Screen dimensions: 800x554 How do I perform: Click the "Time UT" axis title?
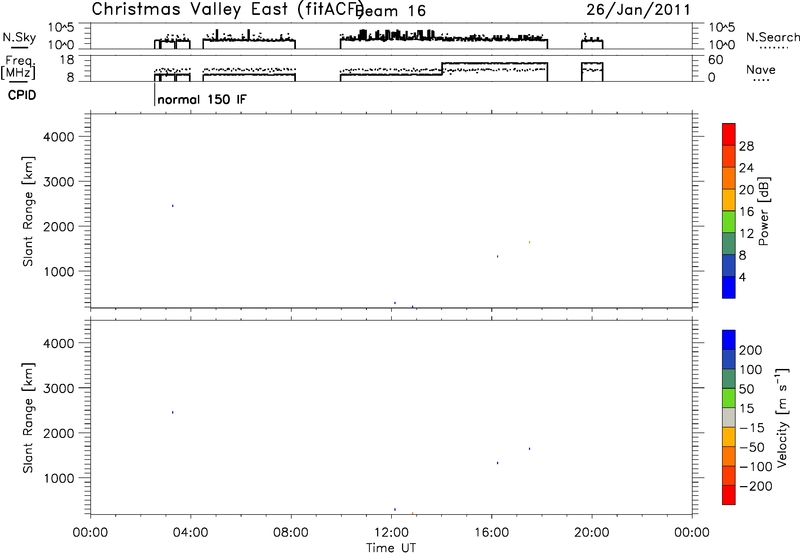pos(391,548)
